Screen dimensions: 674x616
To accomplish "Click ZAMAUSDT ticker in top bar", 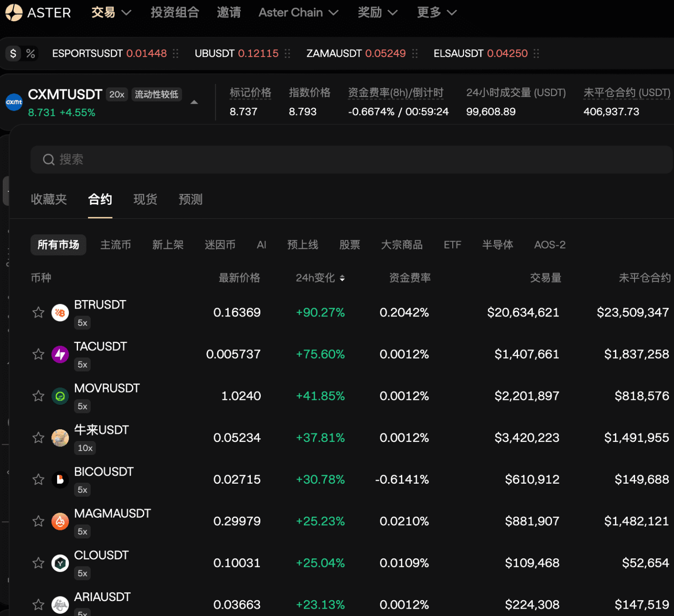I will click(356, 53).
